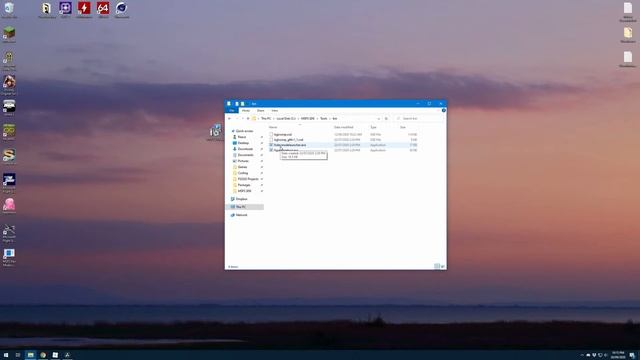
Task: Launch the Minecraft grass block shortcut
Action: pyautogui.click(x=9, y=34)
